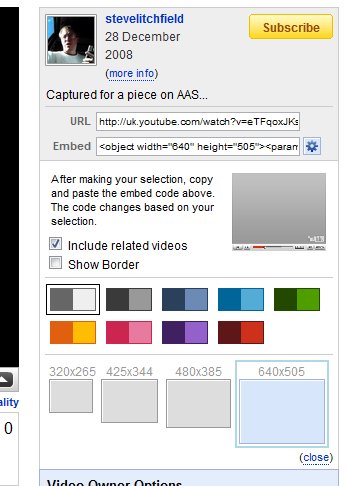
Task: Enable the Show Border checkbox
Action: click(x=55, y=263)
